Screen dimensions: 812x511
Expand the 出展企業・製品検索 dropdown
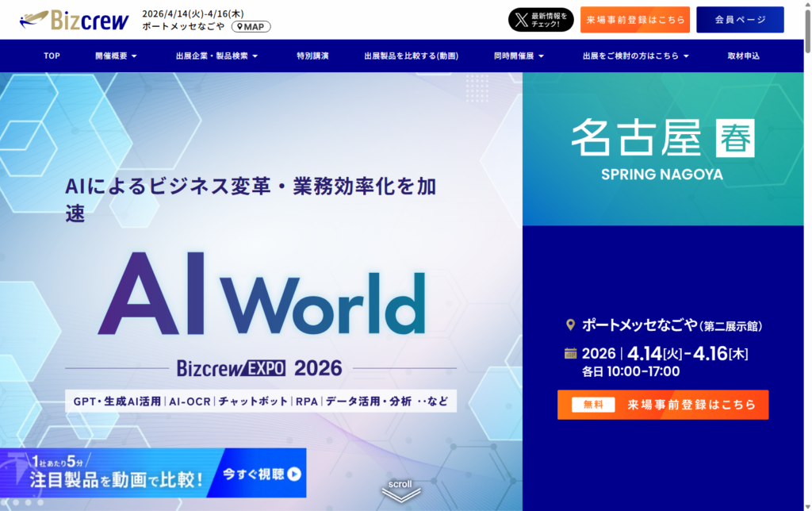point(216,56)
